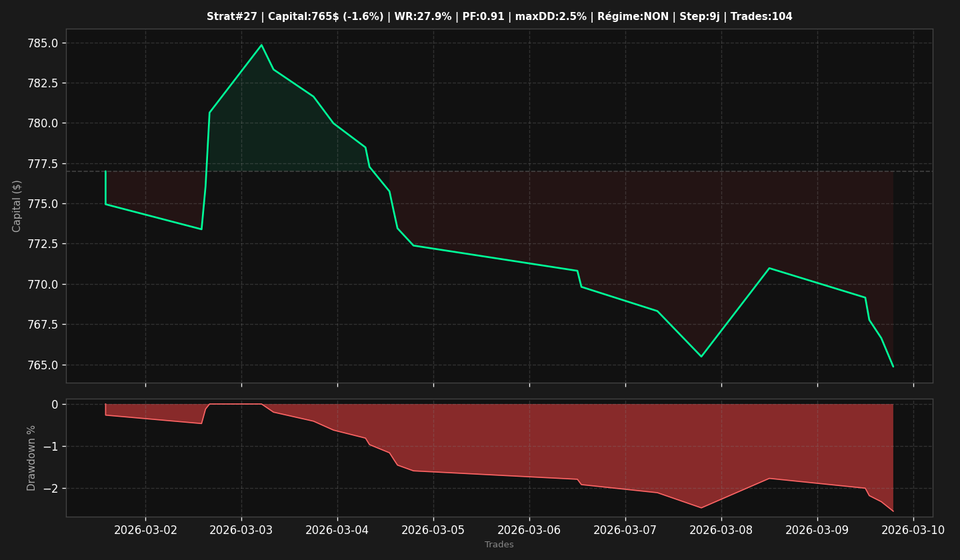The width and height of the screenshot is (960, 560).
Task: Click the 2026-03-08 date tick label
Action: 721,530
